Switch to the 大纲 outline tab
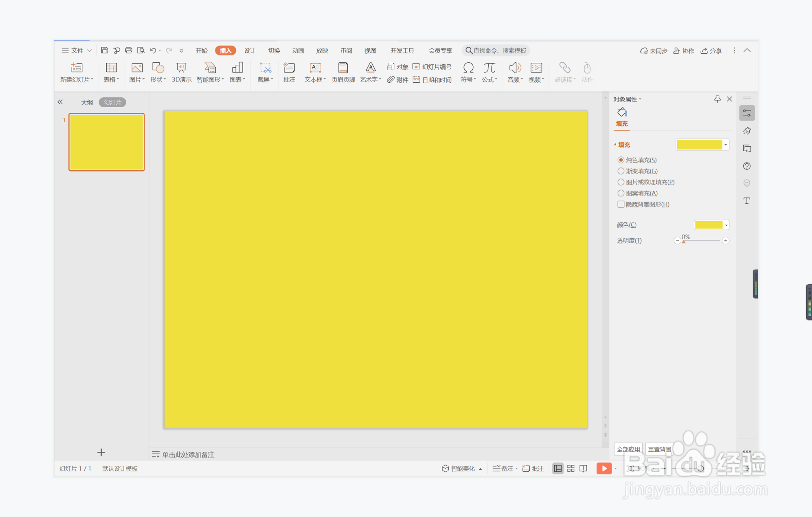Screen dimensions: 812x517 click(x=87, y=102)
